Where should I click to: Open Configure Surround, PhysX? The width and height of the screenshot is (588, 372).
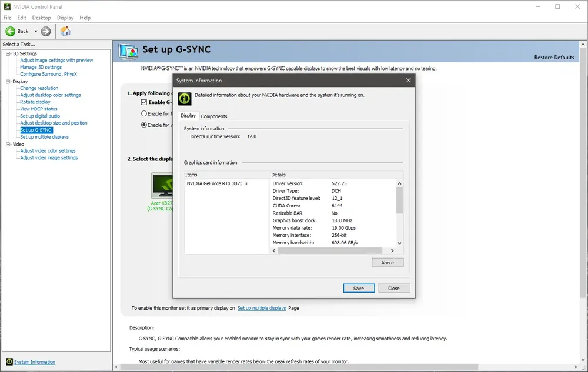(x=48, y=74)
